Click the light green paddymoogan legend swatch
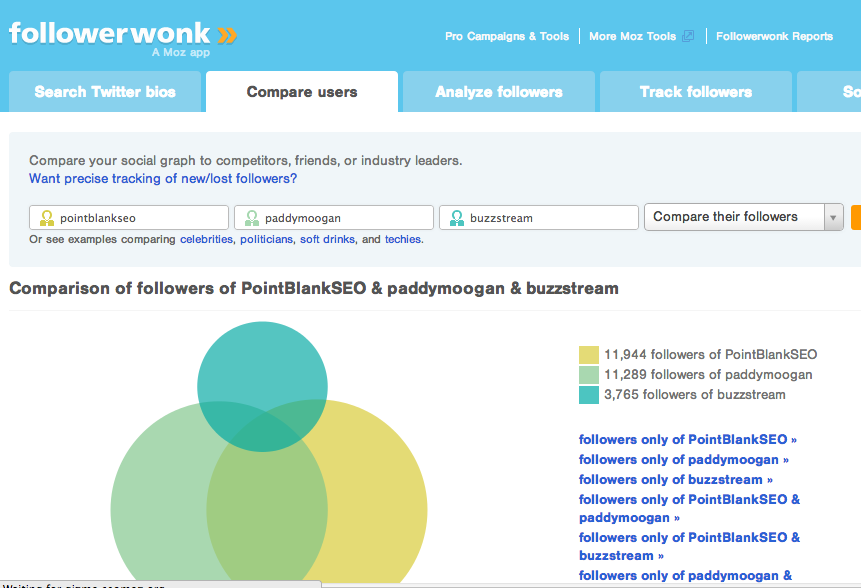Screen dimensions: 861x588 [589, 375]
